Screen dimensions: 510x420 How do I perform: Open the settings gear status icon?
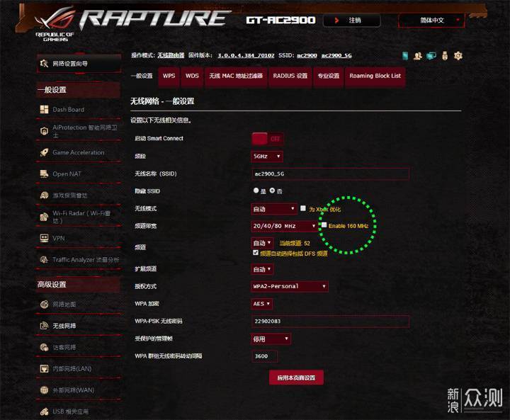pos(458,56)
